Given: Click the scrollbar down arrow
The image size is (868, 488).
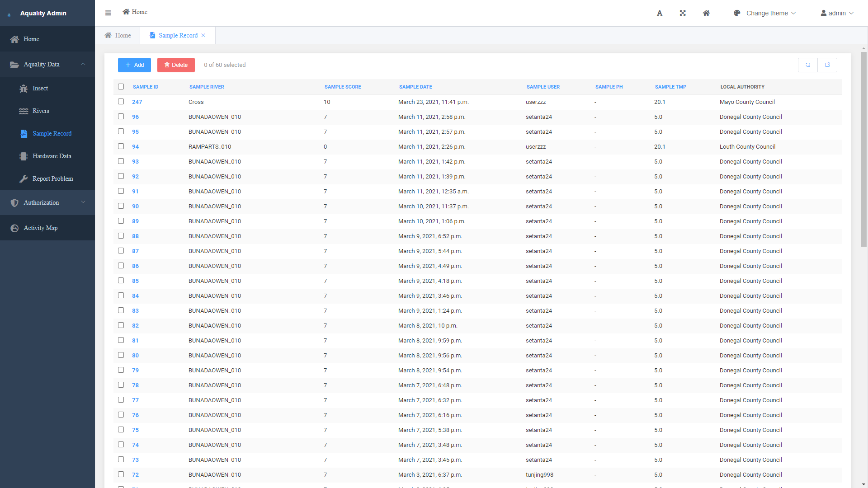Looking at the screenshot, I should coord(863,485).
